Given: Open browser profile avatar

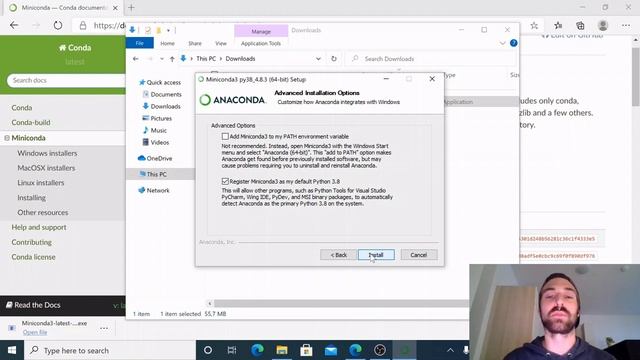Looking at the screenshot, I should (603, 25).
